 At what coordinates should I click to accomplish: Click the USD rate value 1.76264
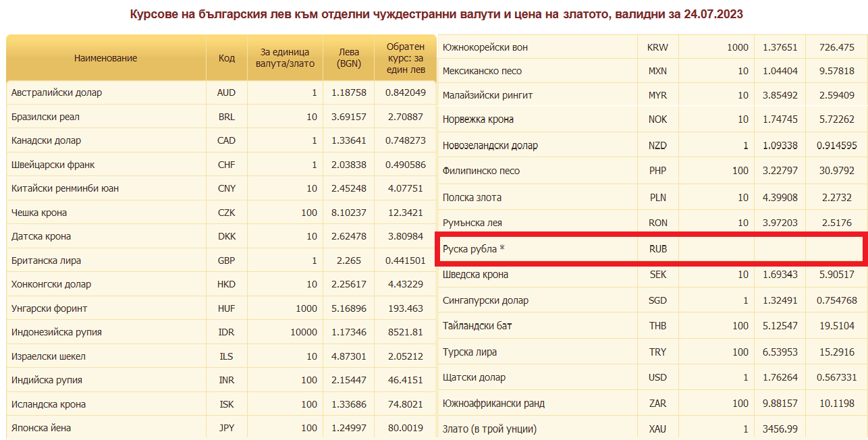pos(780,378)
